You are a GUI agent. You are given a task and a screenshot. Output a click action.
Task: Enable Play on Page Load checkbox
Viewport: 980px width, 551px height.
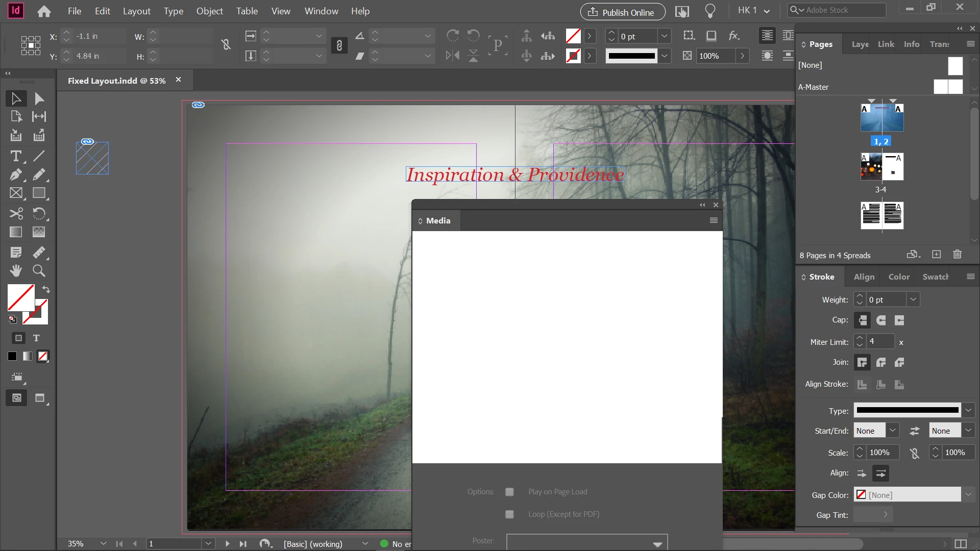coord(509,492)
